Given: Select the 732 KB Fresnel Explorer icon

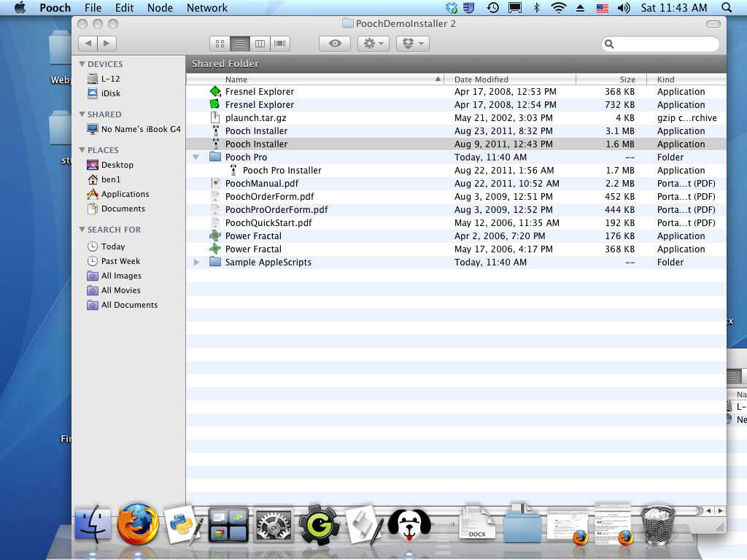Looking at the screenshot, I should [x=215, y=104].
